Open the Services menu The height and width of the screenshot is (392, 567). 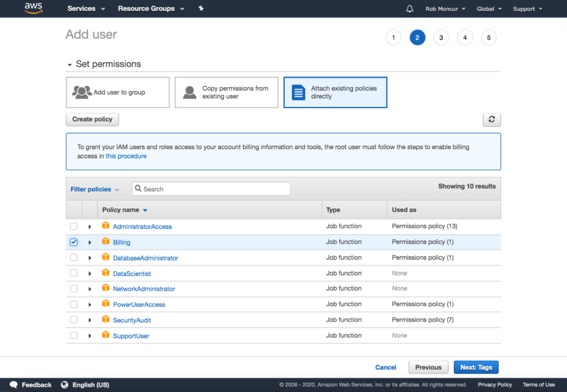[x=86, y=9]
